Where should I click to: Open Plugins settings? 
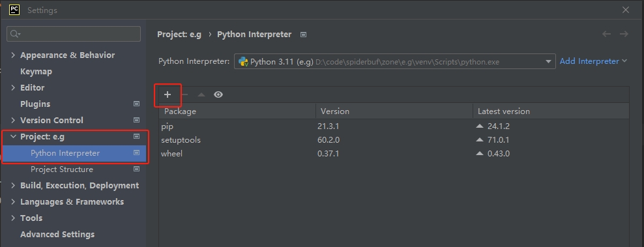pos(35,104)
